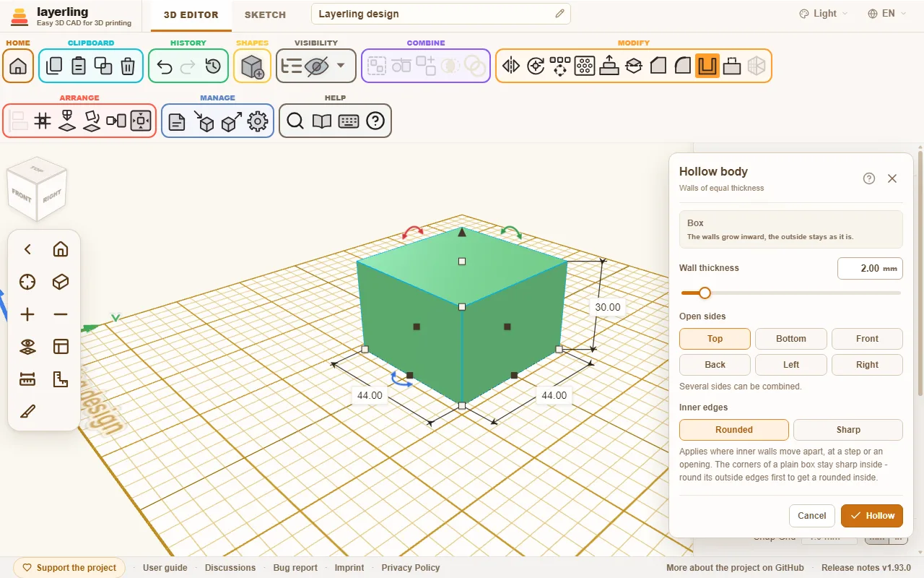Click the Home toolbar icon

(18, 66)
